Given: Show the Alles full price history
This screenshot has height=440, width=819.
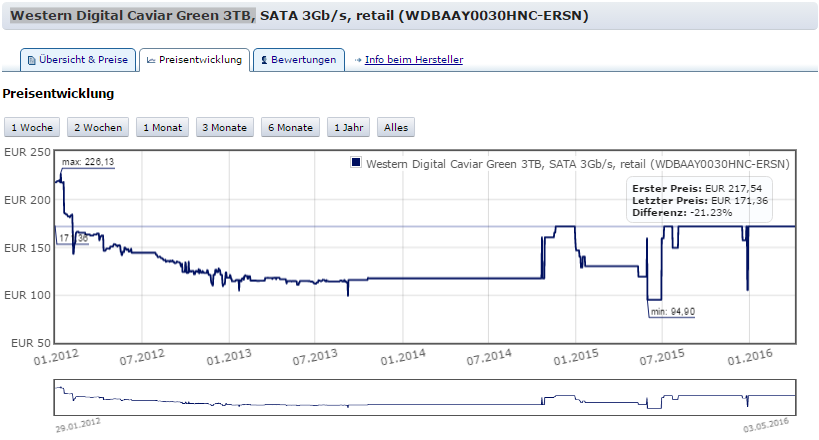Looking at the screenshot, I should [396, 128].
